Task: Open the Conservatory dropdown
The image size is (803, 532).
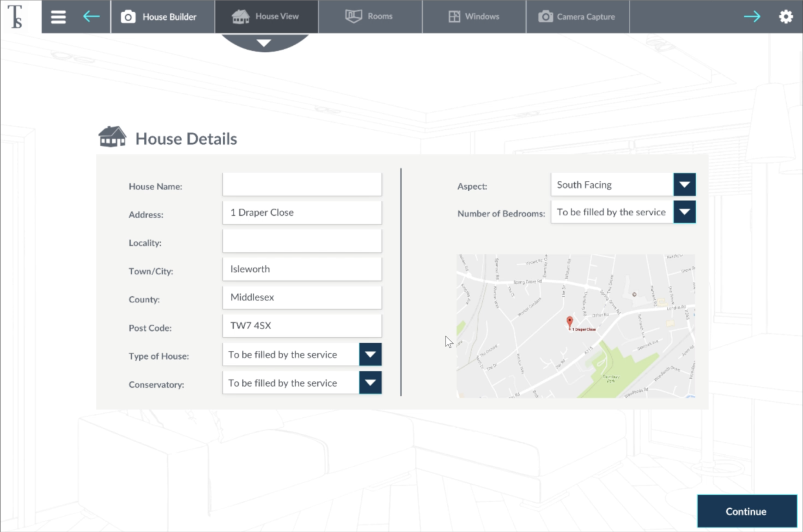Action: [370, 383]
